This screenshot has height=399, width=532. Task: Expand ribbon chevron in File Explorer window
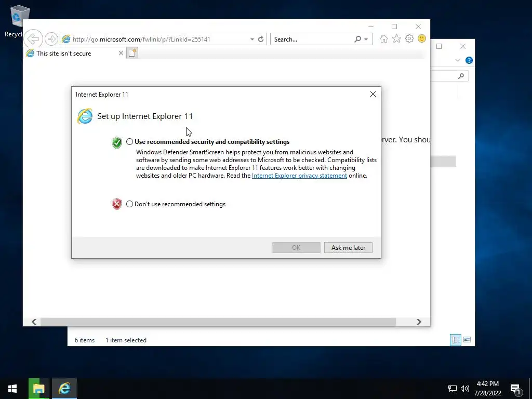457,60
